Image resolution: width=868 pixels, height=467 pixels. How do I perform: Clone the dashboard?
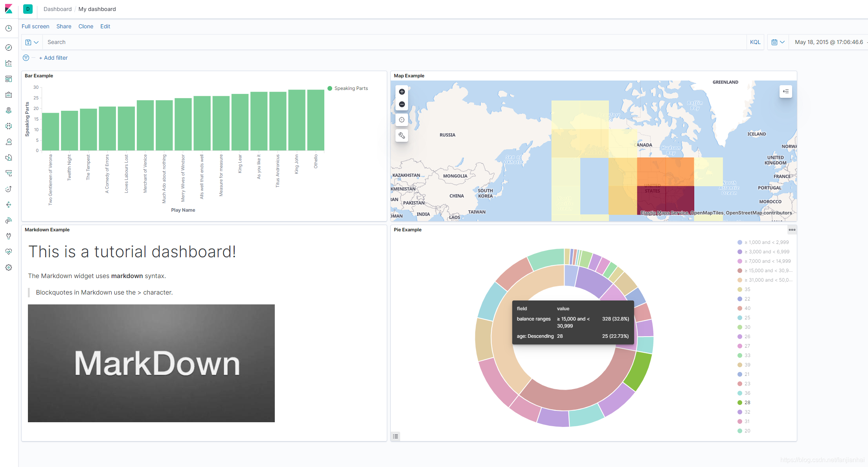86,26
